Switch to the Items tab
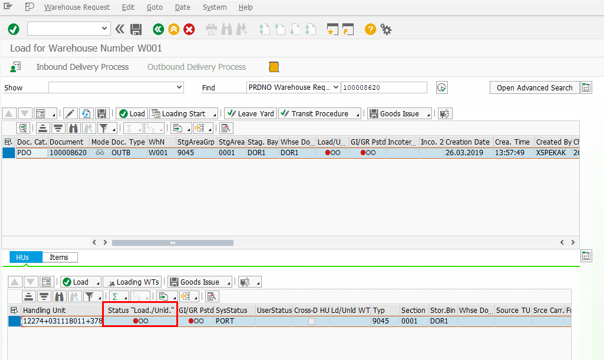The height and width of the screenshot is (360, 606). [60, 257]
